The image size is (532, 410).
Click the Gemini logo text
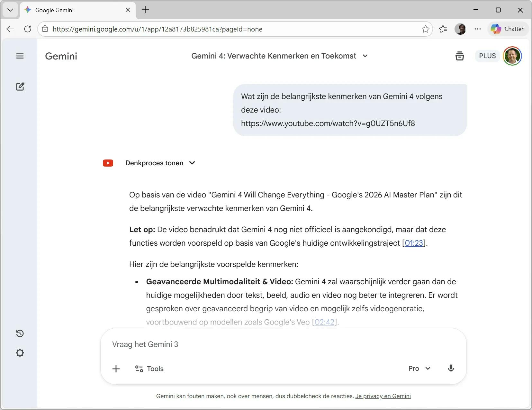pyautogui.click(x=61, y=56)
